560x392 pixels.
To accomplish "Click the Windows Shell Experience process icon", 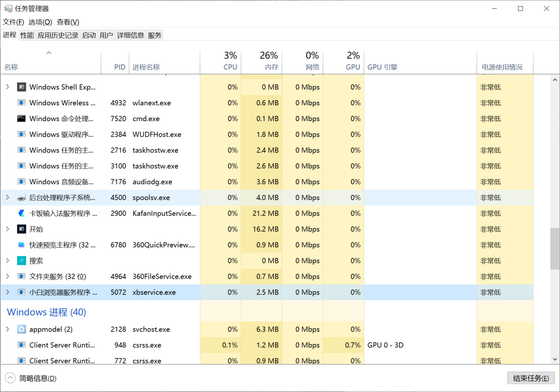I will [21, 87].
